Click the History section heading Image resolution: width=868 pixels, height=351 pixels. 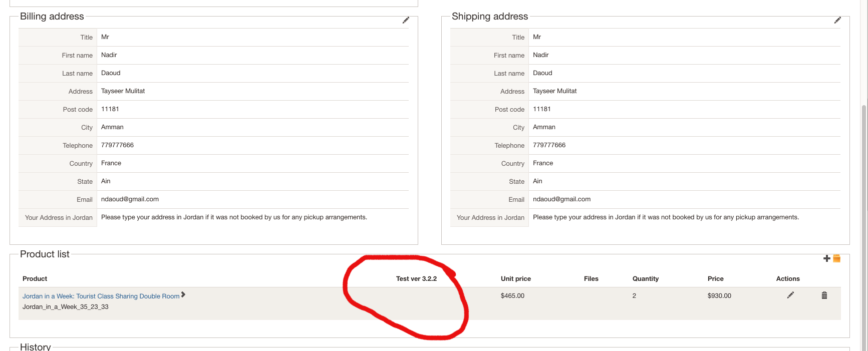(36, 346)
